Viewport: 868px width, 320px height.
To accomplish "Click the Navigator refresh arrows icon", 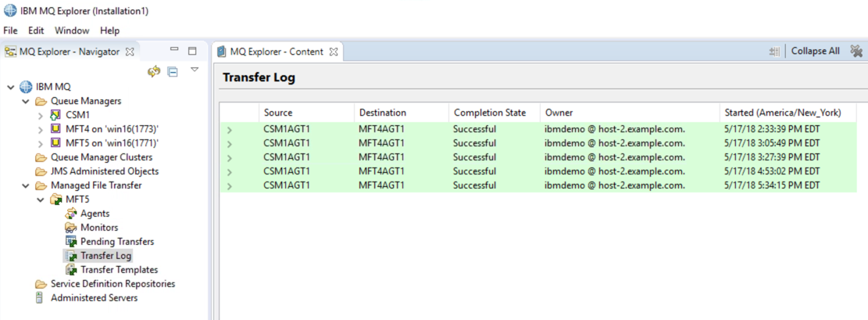I will pyautogui.click(x=154, y=71).
